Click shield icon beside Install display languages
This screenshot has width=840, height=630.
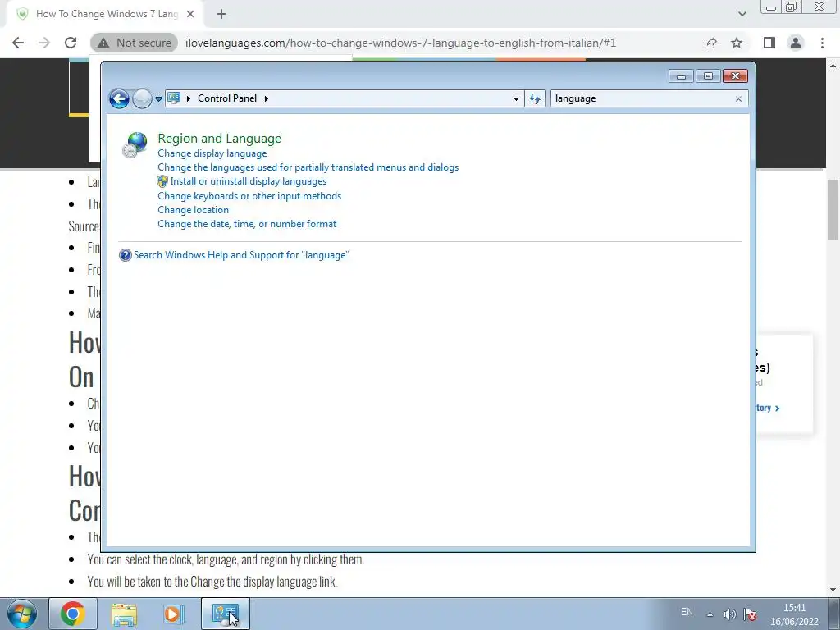162,181
